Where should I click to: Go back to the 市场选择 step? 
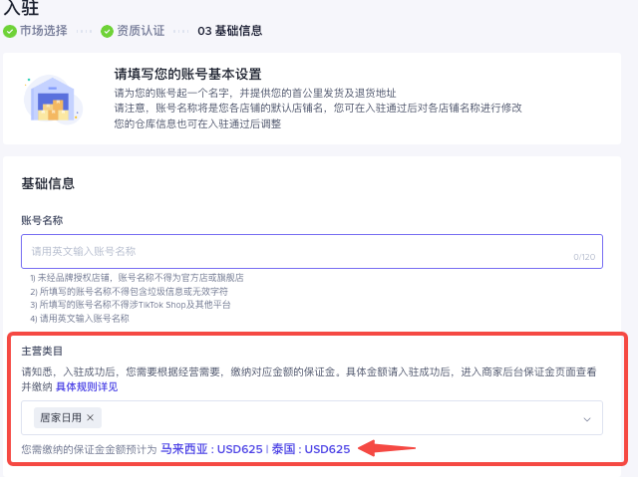(44, 30)
